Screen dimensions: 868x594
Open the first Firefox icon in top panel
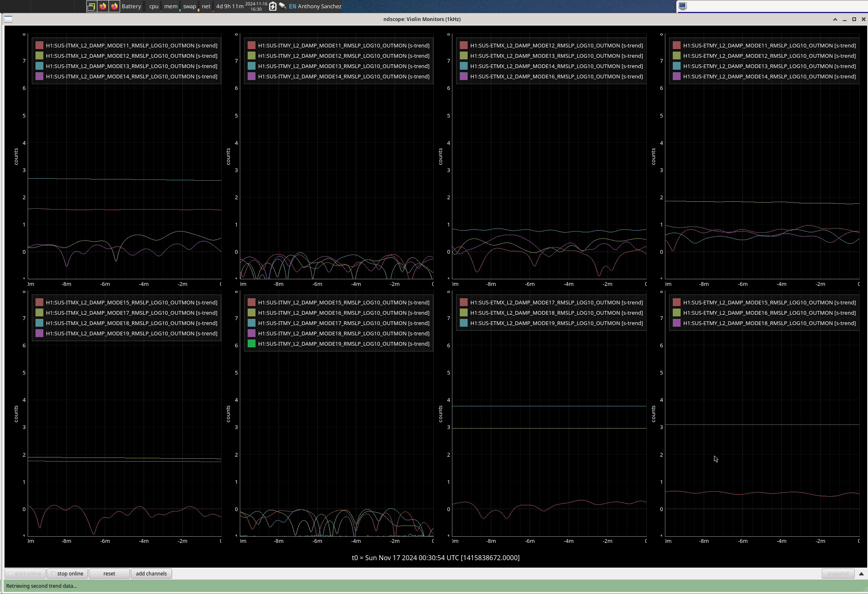(x=103, y=6)
